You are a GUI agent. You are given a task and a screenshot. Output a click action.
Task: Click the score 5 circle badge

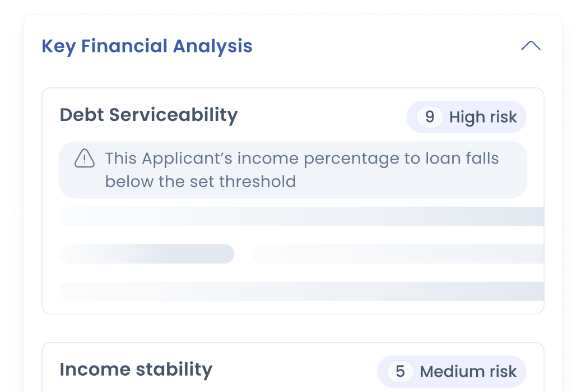[400, 372]
